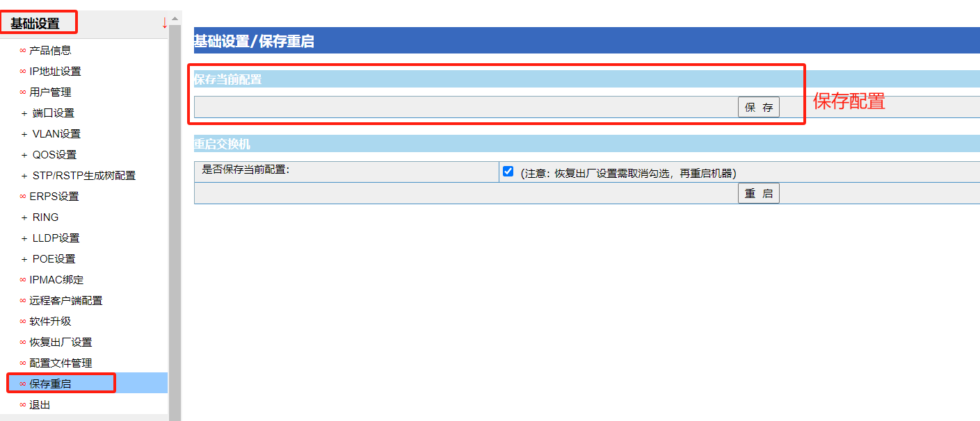This screenshot has width=980, height=421.
Task: Click the red icon beside 软件升级
Action: [23, 321]
